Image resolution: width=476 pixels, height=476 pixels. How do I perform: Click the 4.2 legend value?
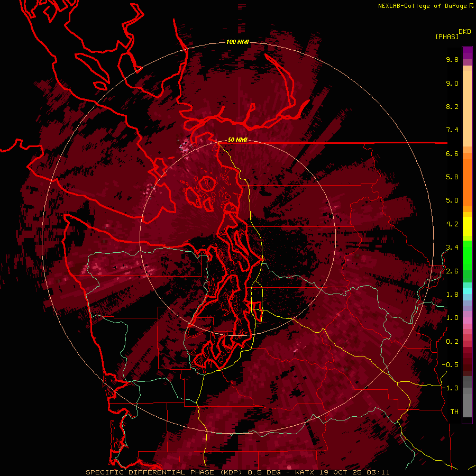click(452, 224)
